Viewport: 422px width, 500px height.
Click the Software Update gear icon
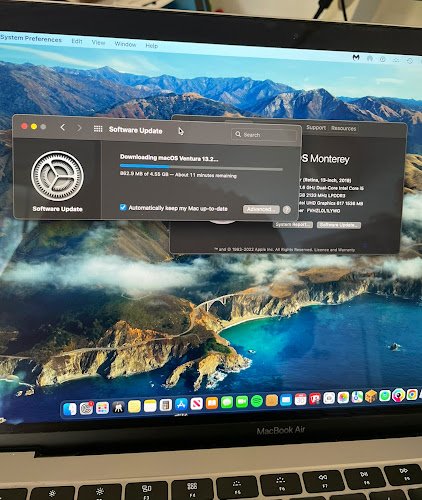57,176
